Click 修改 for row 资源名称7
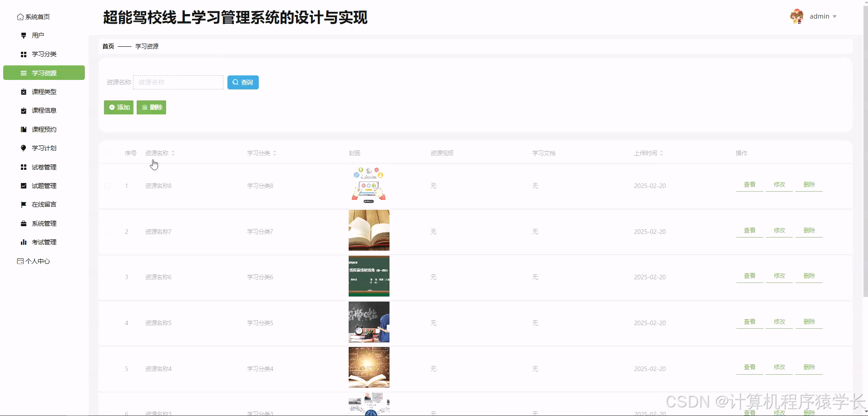 pyautogui.click(x=779, y=230)
